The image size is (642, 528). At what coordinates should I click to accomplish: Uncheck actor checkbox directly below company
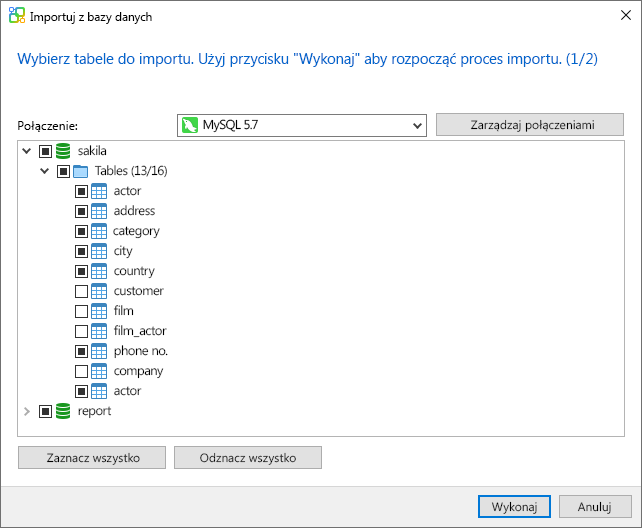point(81,392)
